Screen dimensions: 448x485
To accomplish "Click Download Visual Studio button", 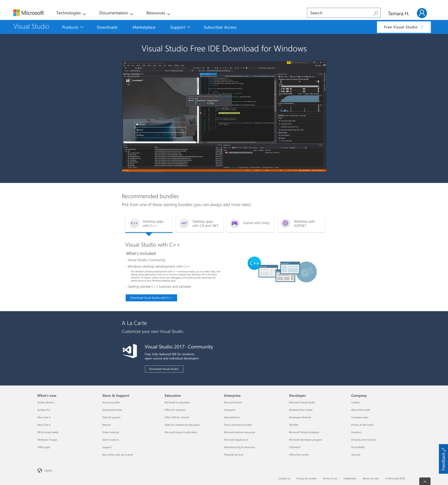I will 164,369.
